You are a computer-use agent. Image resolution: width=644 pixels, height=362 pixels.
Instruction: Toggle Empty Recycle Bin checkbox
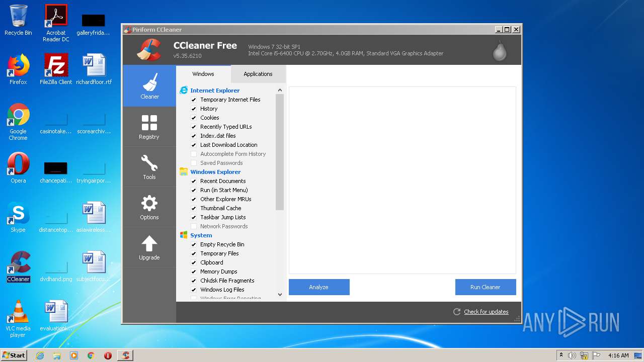click(194, 244)
